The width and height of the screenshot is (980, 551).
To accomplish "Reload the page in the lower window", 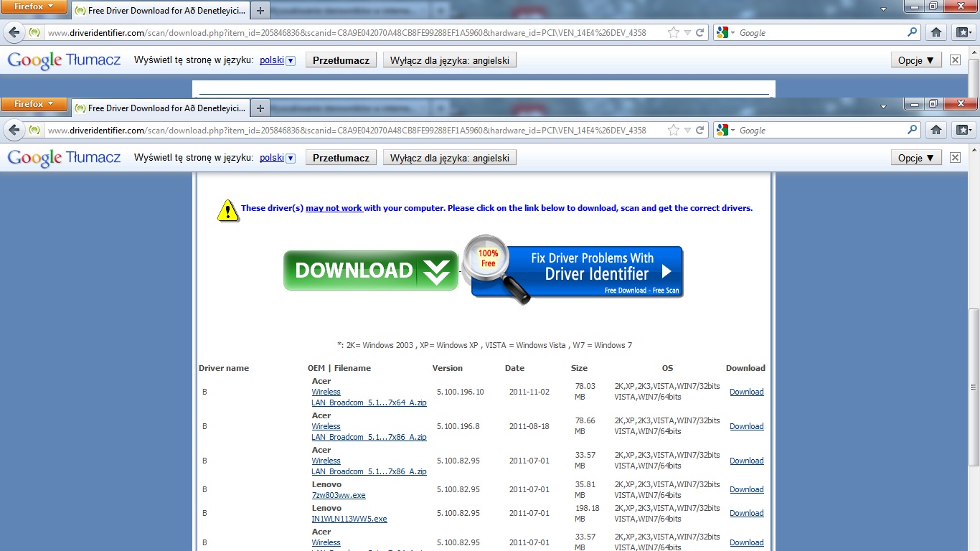I will tap(700, 130).
